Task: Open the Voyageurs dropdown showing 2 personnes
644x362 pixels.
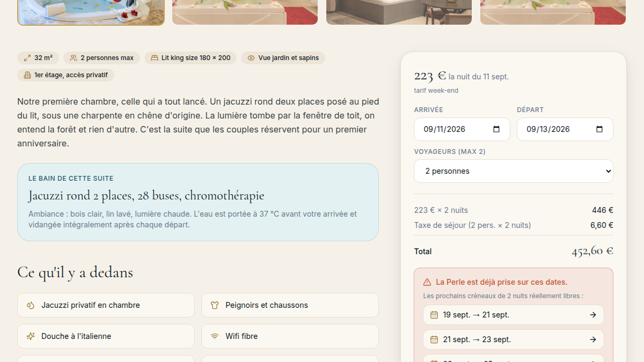Action: 514,171
